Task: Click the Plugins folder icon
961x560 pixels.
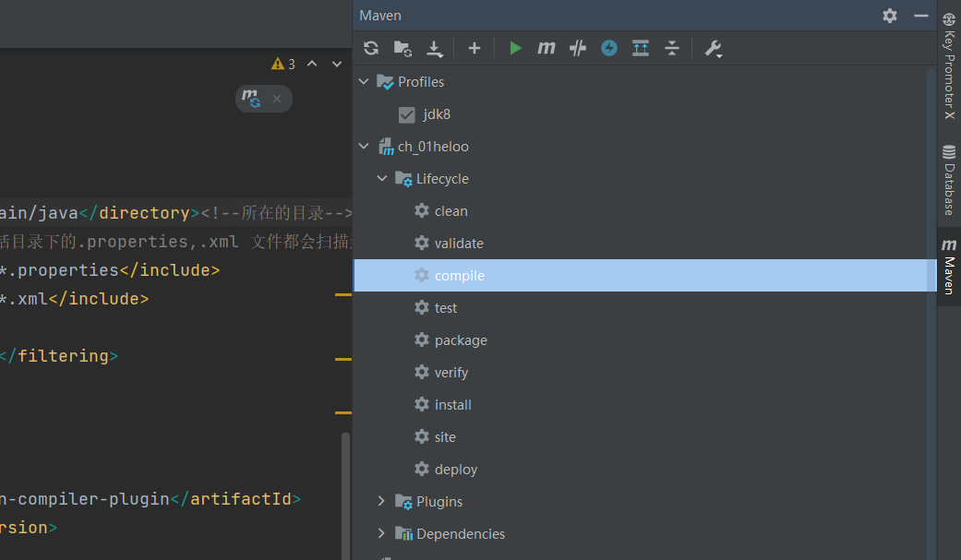Action: pyautogui.click(x=403, y=502)
